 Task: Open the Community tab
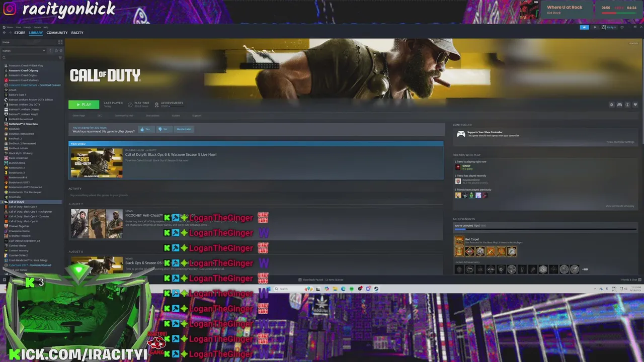coord(57,33)
